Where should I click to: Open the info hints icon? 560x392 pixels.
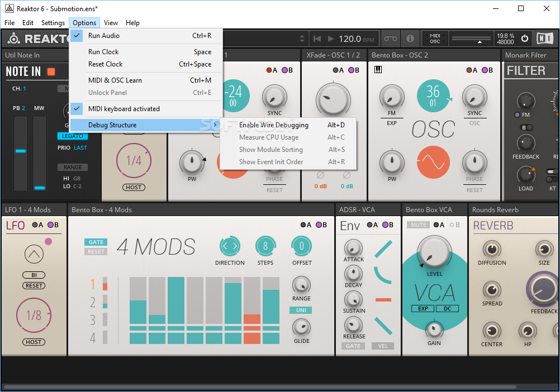point(410,39)
